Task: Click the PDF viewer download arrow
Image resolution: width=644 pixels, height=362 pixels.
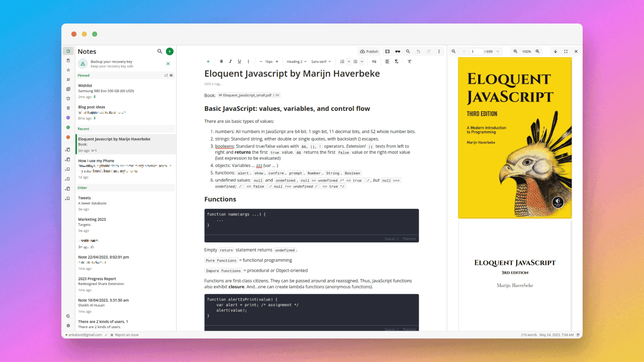Action: (555, 51)
